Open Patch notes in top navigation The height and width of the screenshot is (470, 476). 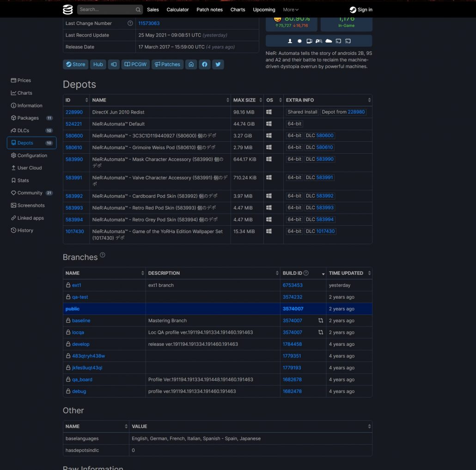[209, 10]
